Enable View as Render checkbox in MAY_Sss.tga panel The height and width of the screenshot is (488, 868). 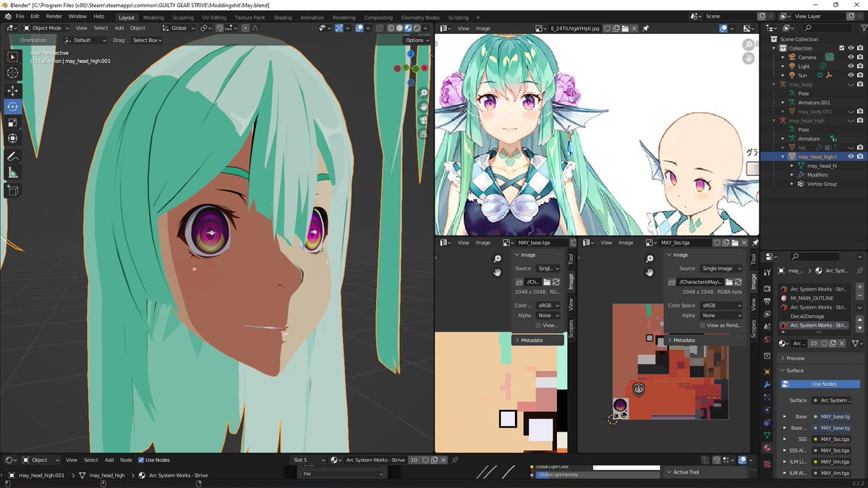pyautogui.click(x=702, y=325)
